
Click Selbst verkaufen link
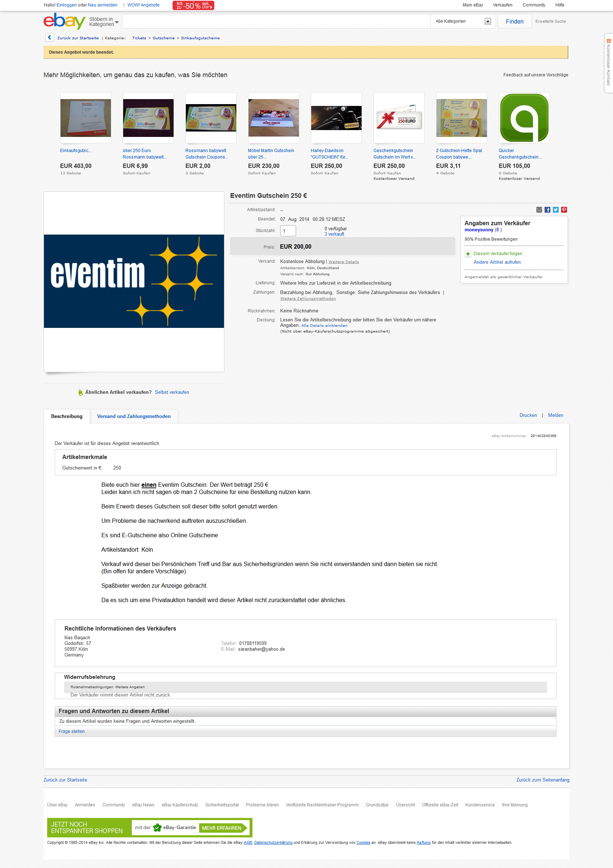pyautogui.click(x=172, y=392)
